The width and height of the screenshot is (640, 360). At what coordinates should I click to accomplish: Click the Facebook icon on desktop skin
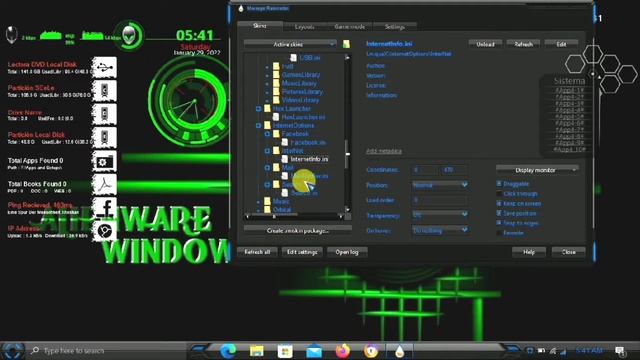coord(104,208)
